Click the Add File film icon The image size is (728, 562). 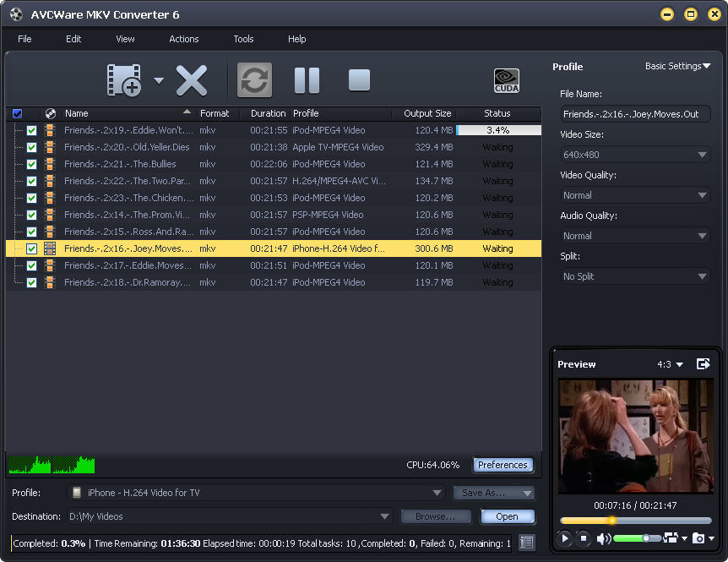[124, 80]
